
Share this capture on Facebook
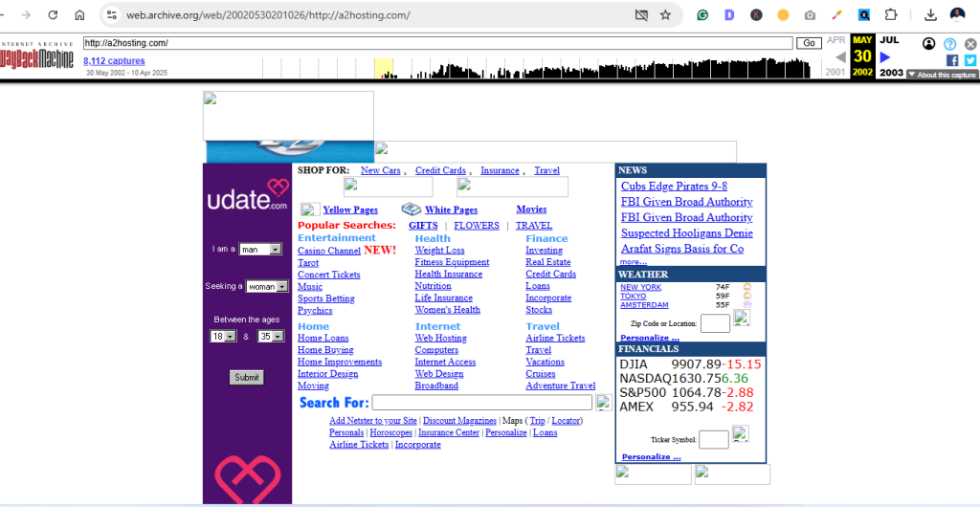point(952,60)
